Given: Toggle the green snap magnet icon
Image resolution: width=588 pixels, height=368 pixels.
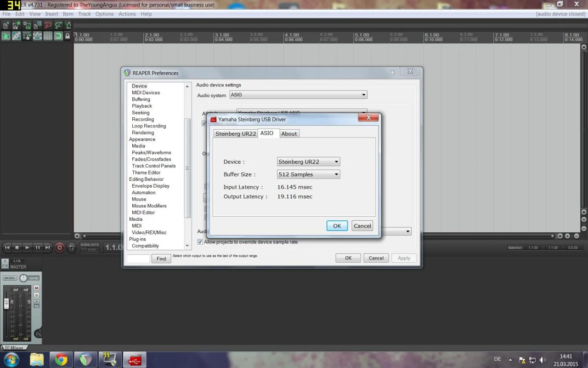Looking at the screenshot, I should coord(58,36).
